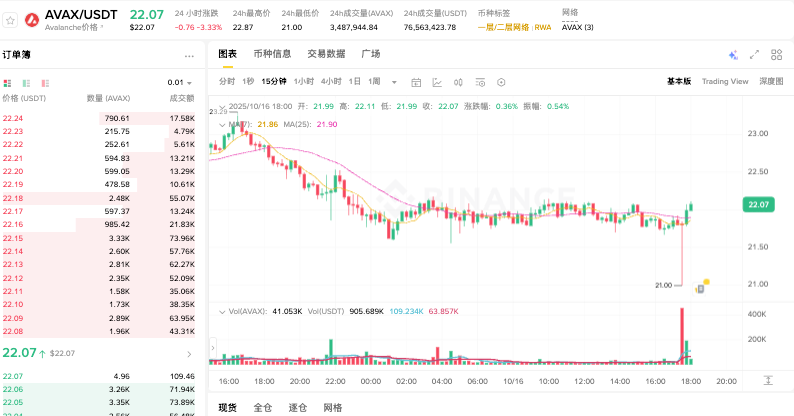
Task: Select sell order at price 22.18
Action: point(99,198)
